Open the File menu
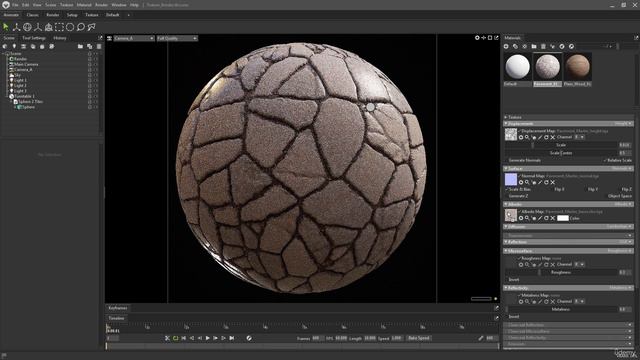 click(15, 5)
